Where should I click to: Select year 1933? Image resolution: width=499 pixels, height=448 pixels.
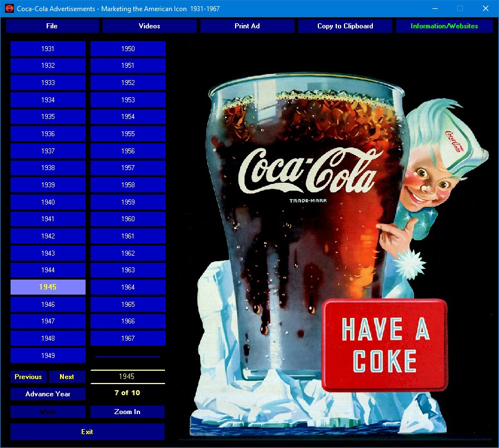(48, 83)
